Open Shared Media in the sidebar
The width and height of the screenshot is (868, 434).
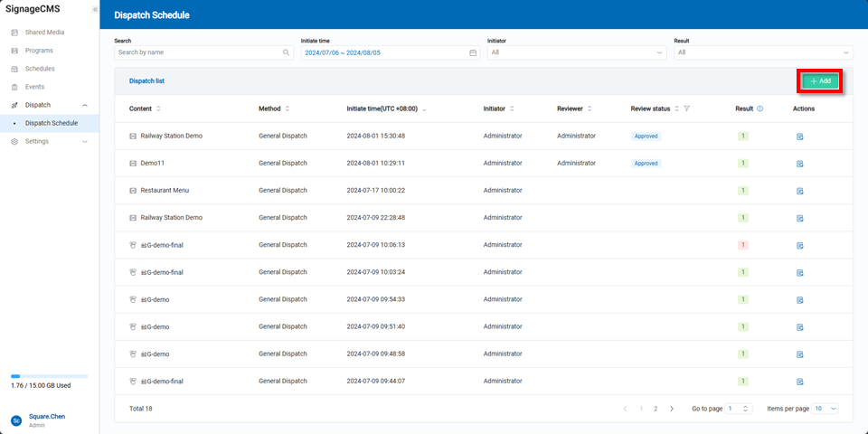coord(44,33)
